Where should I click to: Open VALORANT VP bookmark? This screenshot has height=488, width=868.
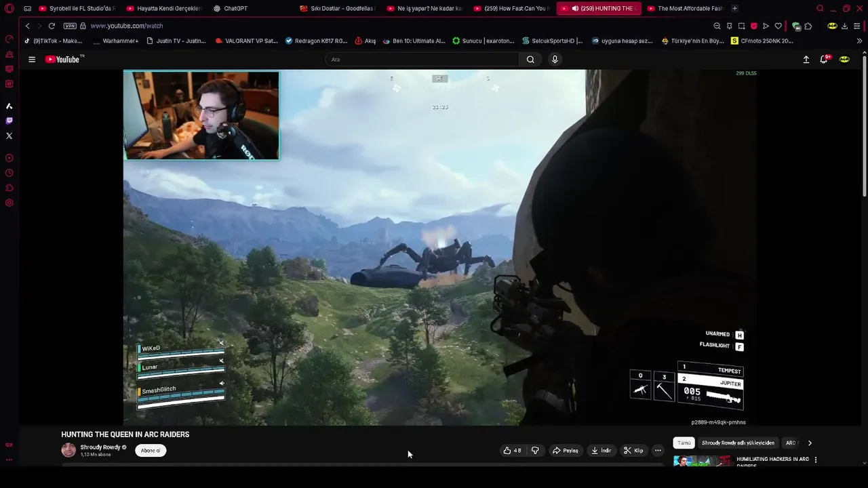pyautogui.click(x=246, y=41)
